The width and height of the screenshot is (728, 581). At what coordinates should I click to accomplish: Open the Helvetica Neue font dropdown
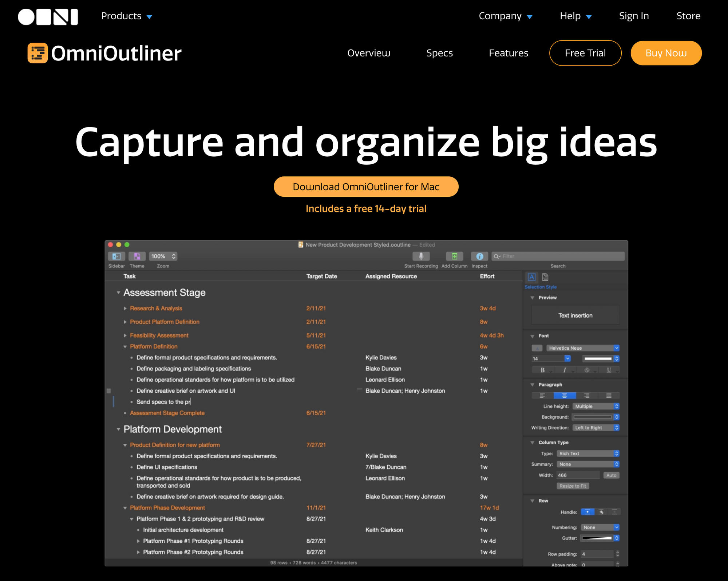(583, 348)
